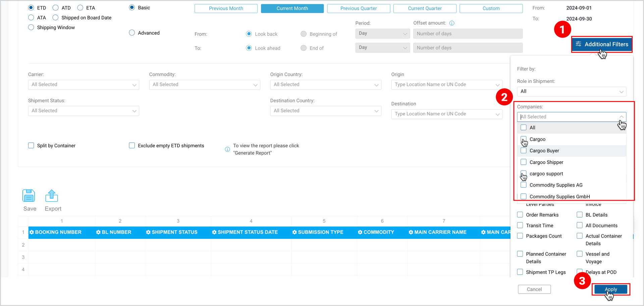This screenshot has height=306, width=644.
Task: Open the From period Day dropdown
Action: coord(383,34)
